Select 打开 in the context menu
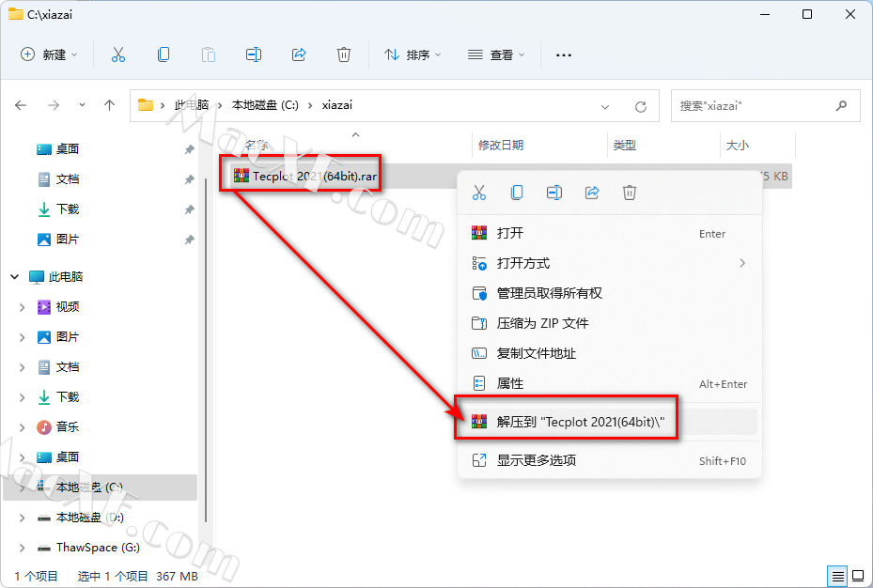Image resolution: width=873 pixels, height=588 pixels. pyautogui.click(x=609, y=233)
